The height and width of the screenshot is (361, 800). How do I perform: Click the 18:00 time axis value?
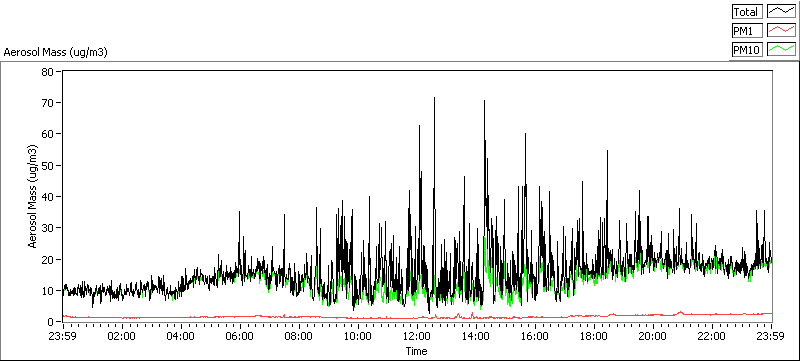(594, 336)
